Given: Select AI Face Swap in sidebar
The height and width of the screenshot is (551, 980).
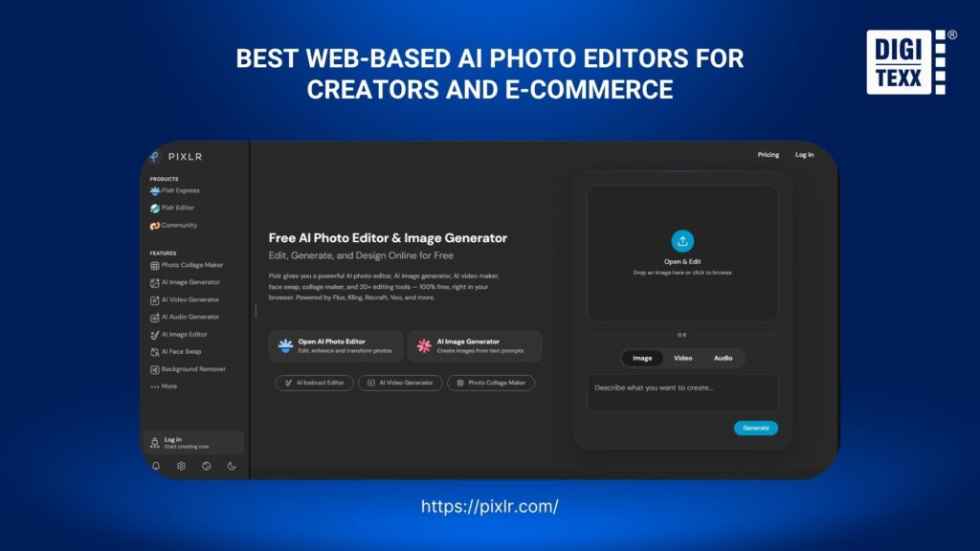Looking at the screenshot, I should click(176, 352).
